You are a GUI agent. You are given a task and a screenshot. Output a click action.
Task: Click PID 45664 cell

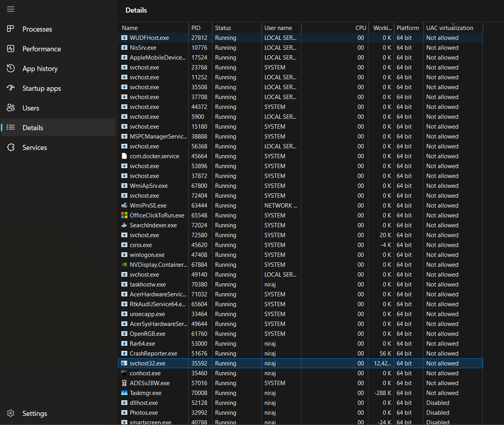199,156
